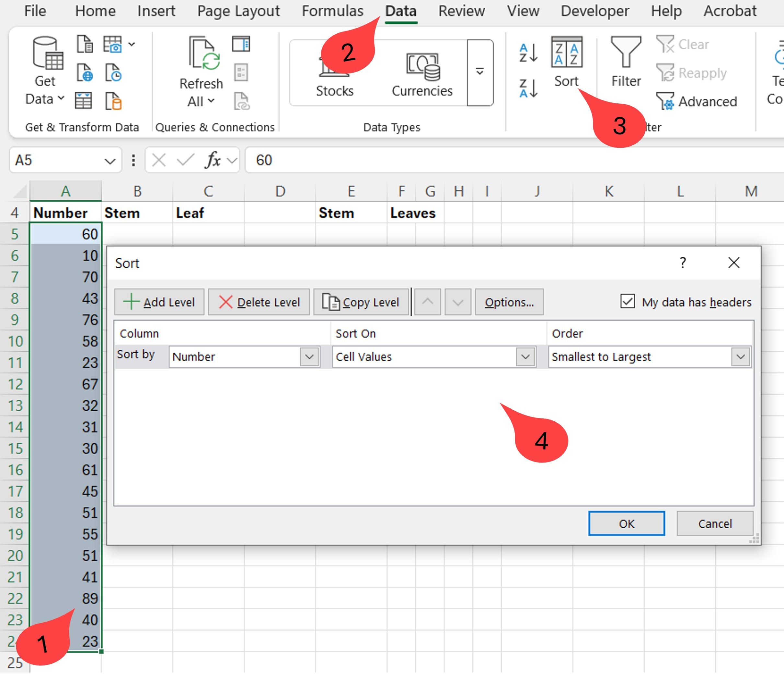
Task: Open the Queries & Connections pane
Action: click(242, 44)
